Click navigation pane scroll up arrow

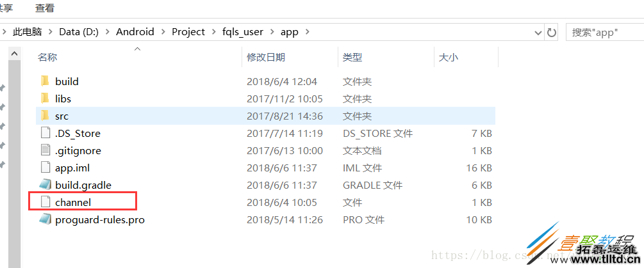coord(14,54)
